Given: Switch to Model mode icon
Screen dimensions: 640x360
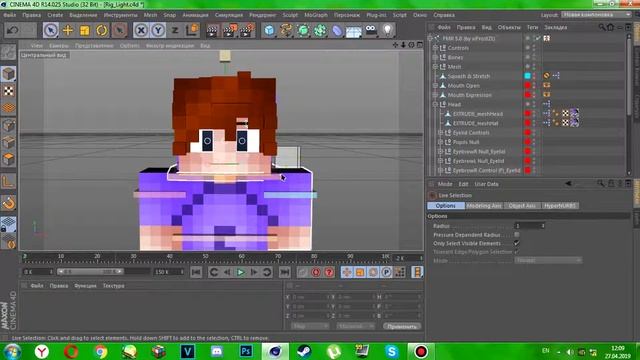Looking at the screenshot, I should (x=9, y=74).
